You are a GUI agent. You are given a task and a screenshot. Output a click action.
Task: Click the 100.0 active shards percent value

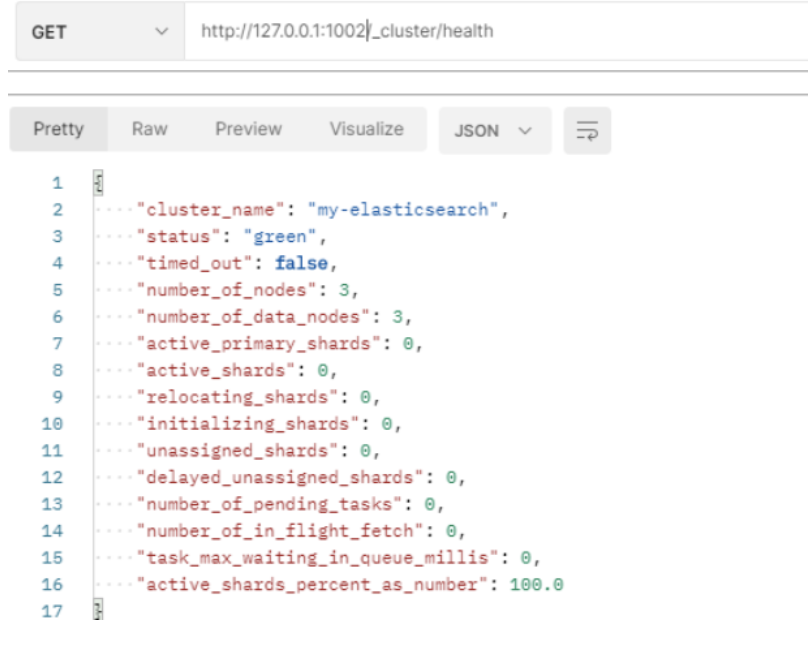[536, 584]
